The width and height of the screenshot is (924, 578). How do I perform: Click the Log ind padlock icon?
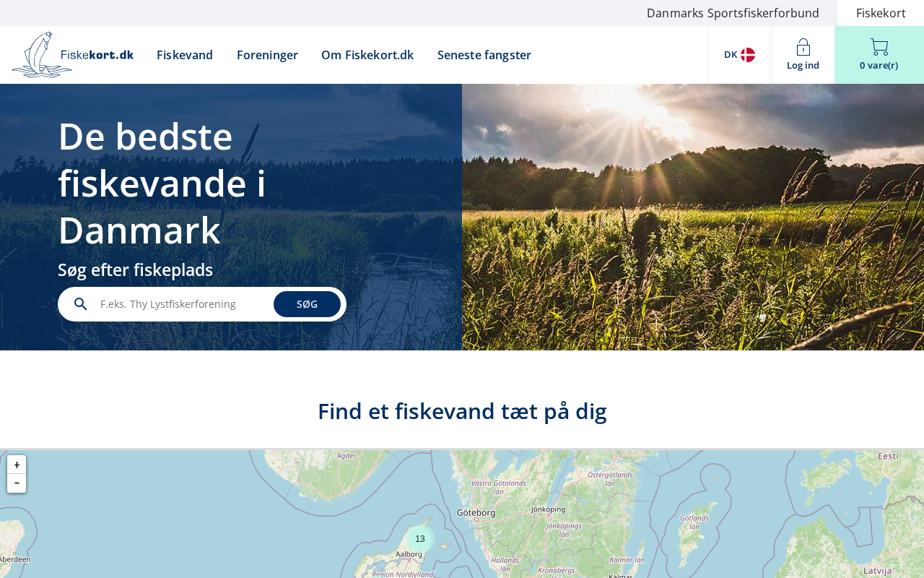pos(803,47)
